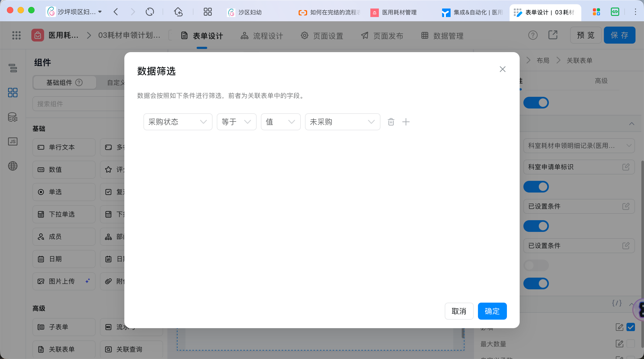644x359 pixels.
Task: Click the 取消 button
Action: (x=459, y=311)
